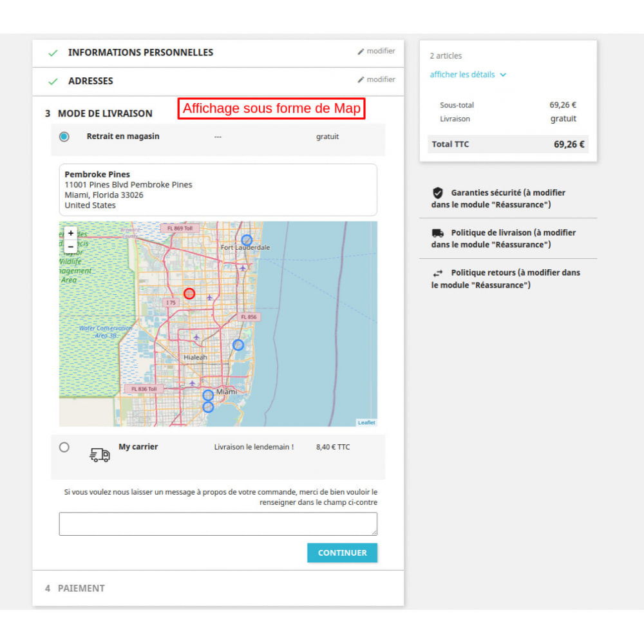Viewport: 644px width, 644px height.
Task: Click the chevron beside afficher les détails
Action: tap(503, 75)
